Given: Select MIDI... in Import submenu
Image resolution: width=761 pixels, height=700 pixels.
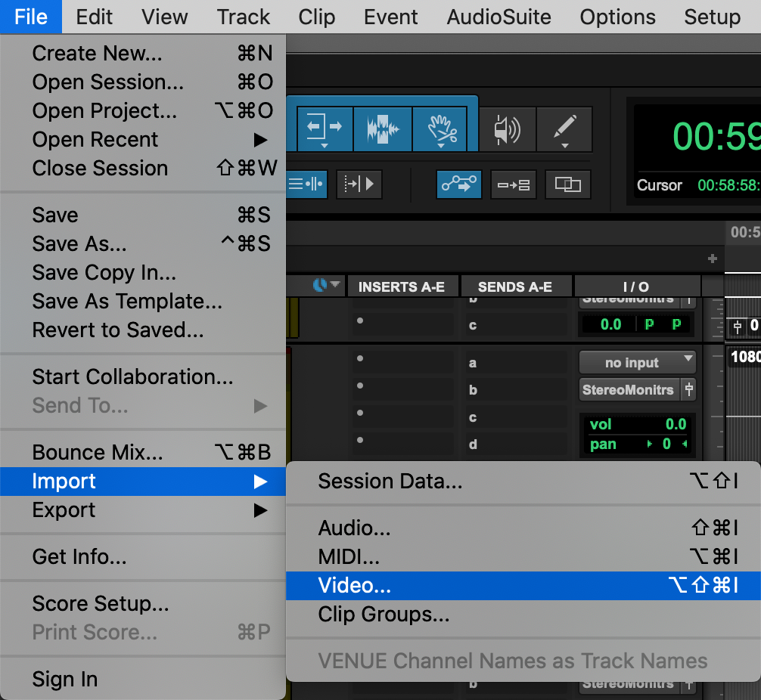Looking at the screenshot, I should click(x=523, y=557).
